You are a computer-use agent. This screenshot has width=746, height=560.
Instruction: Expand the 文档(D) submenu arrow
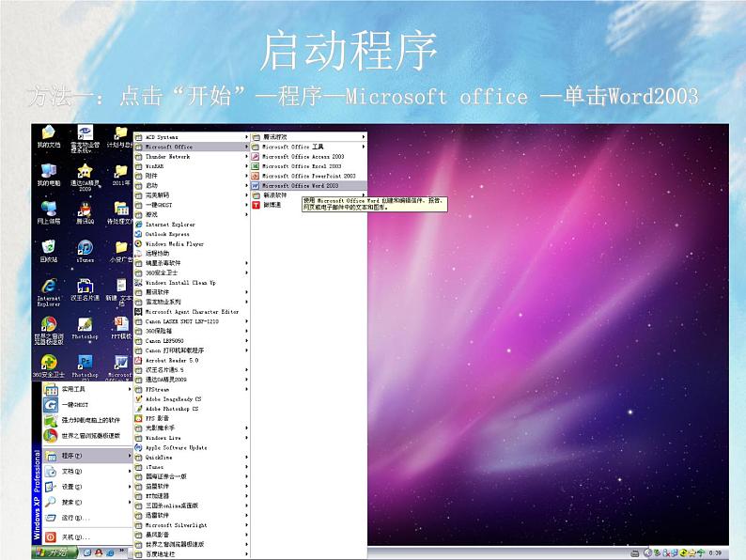130,471
